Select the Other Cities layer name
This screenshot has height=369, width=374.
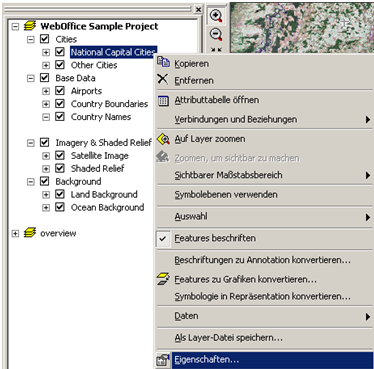[94, 65]
